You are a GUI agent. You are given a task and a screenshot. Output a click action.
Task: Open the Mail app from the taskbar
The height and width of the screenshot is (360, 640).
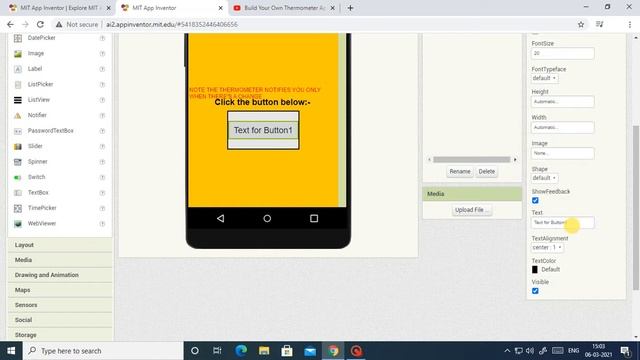(x=310, y=351)
